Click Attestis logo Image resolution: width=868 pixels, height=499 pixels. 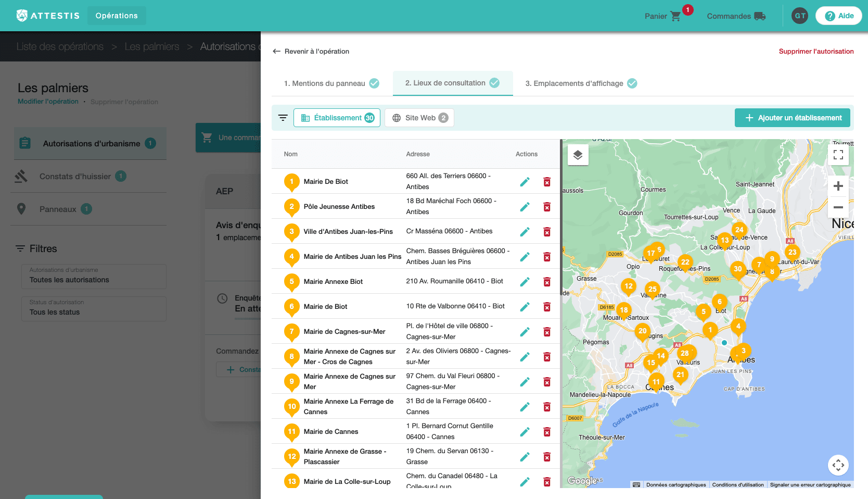(48, 16)
